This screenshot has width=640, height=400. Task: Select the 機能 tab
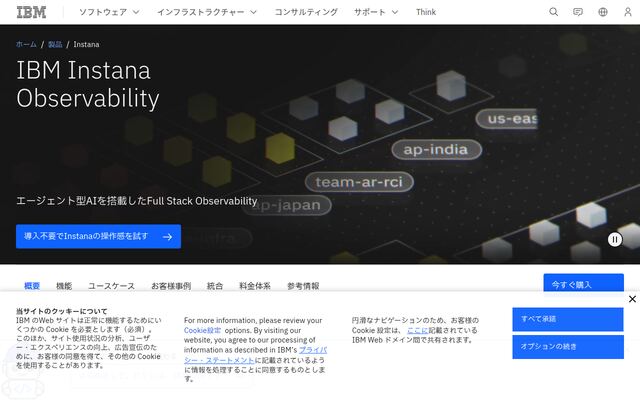click(x=64, y=286)
